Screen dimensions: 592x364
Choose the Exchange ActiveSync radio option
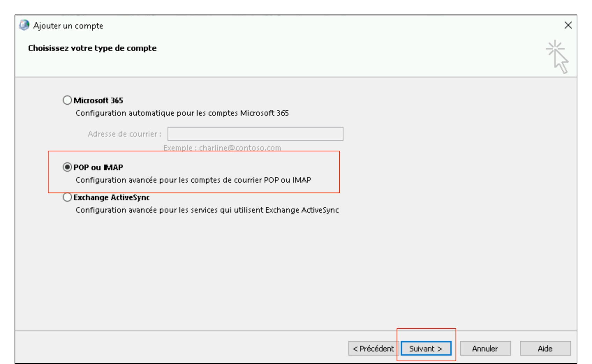[x=67, y=197]
